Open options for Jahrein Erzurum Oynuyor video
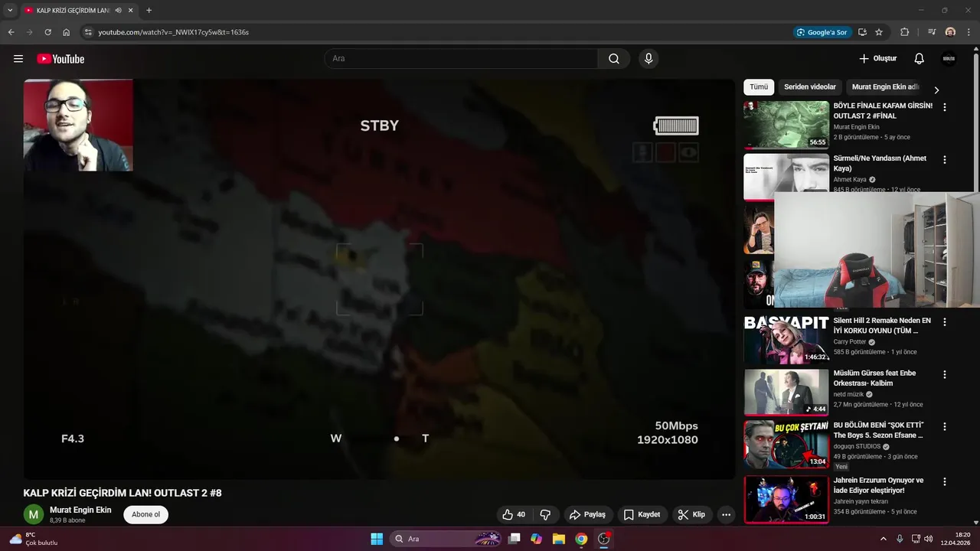 tap(945, 482)
